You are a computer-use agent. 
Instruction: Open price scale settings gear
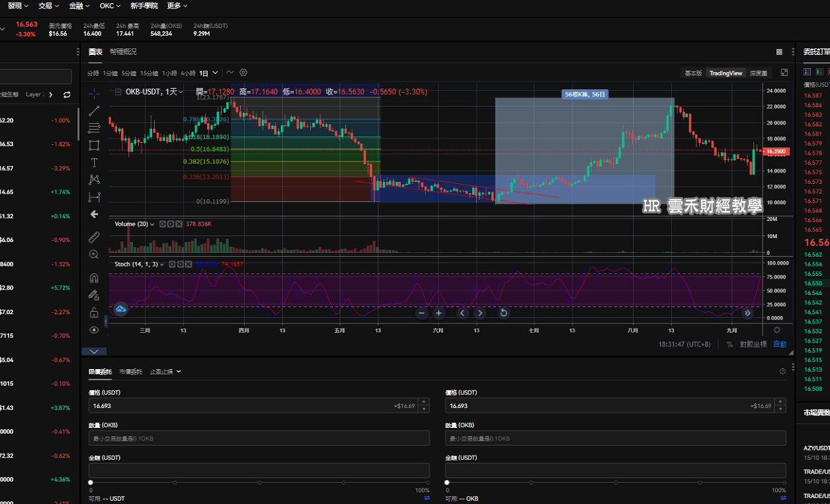click(776, 329)
